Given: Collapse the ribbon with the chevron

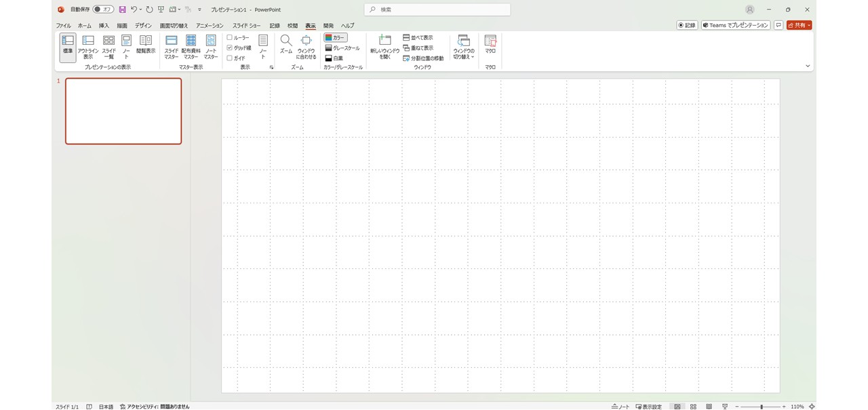Looking at the screenshot, I should (x=808, y=66).
